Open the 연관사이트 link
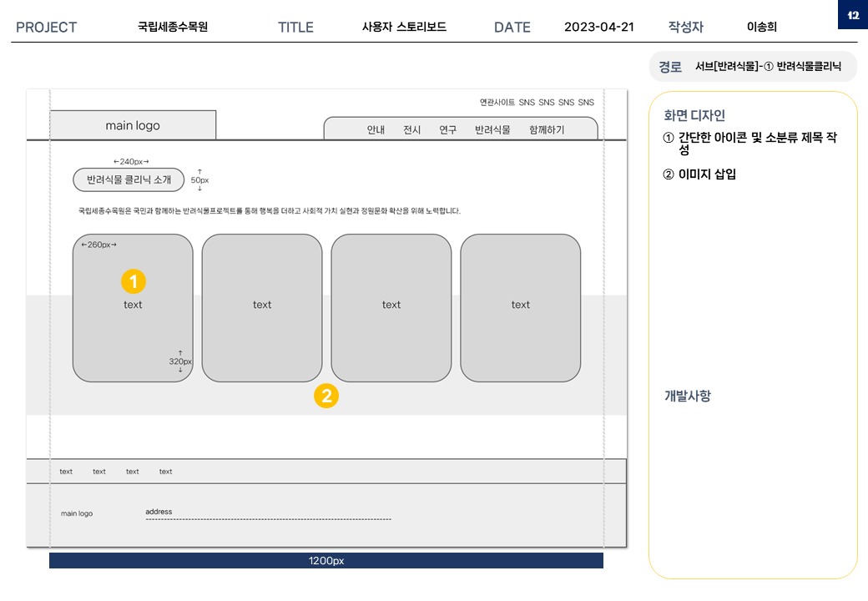The height and width of the screenshot is (601, 868). click(x=497, y=103)
